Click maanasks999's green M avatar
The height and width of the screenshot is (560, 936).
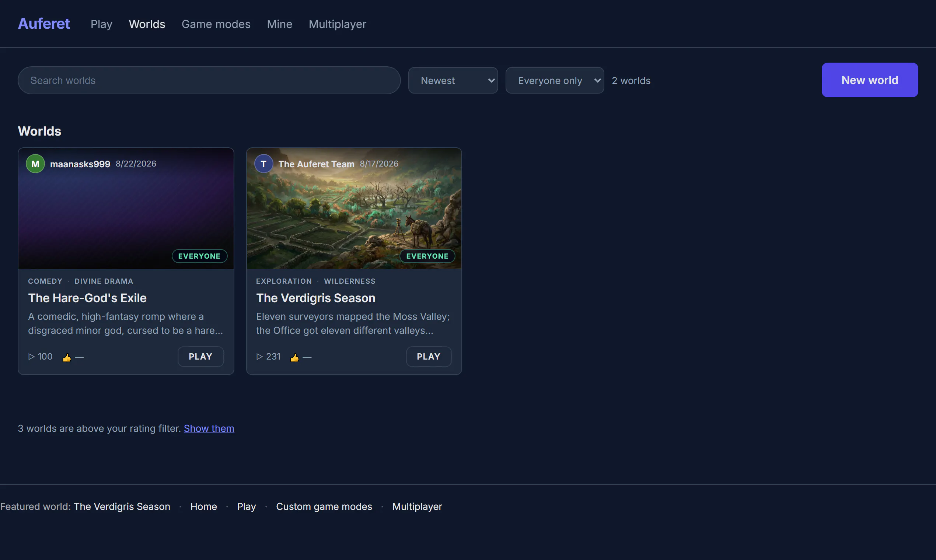(35, 164)
